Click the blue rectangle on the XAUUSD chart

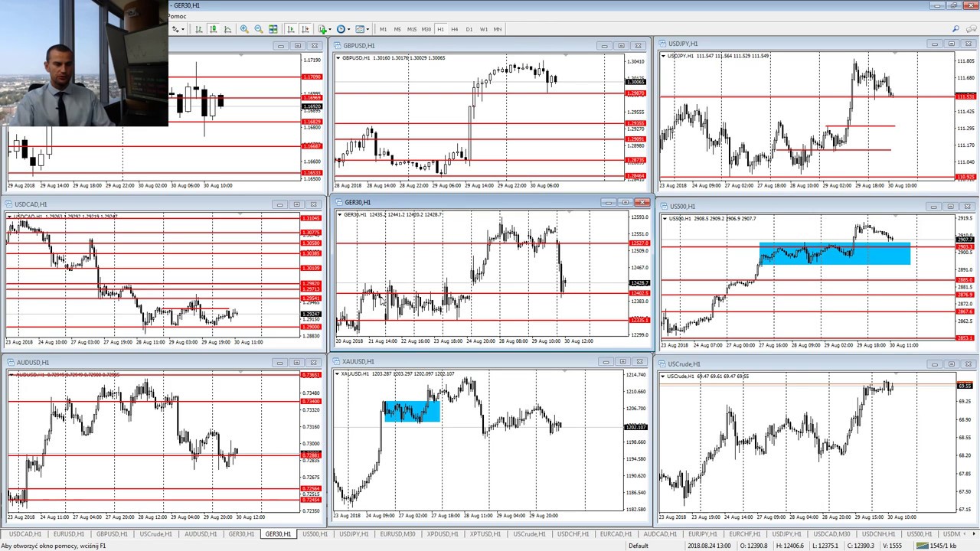click(412, 411)
